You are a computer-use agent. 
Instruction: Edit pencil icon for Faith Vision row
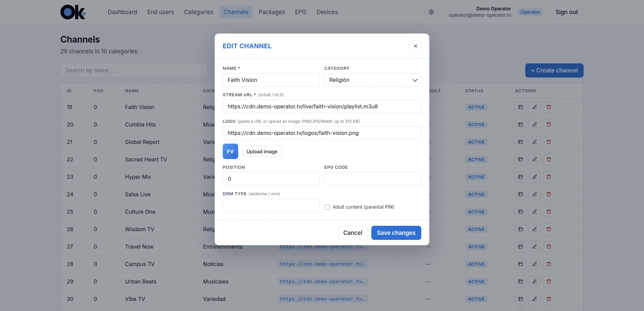coord(535,107)
